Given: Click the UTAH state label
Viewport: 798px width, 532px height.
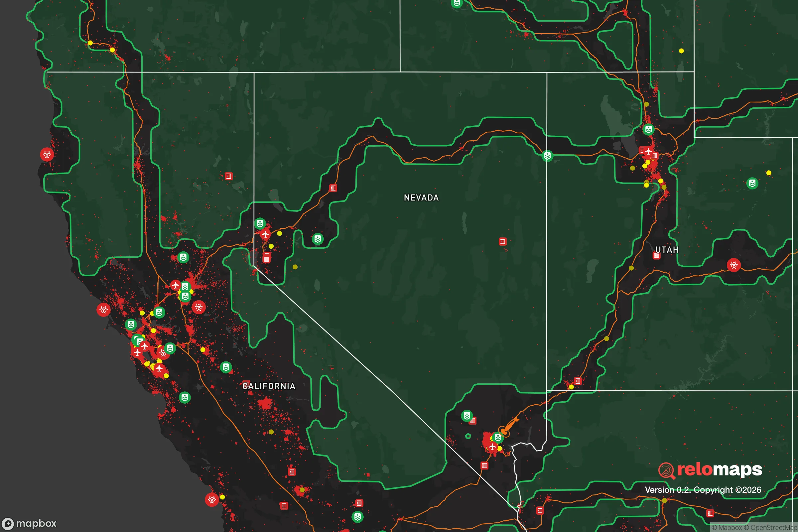Looking at the screenshot, I should point(667,250).
